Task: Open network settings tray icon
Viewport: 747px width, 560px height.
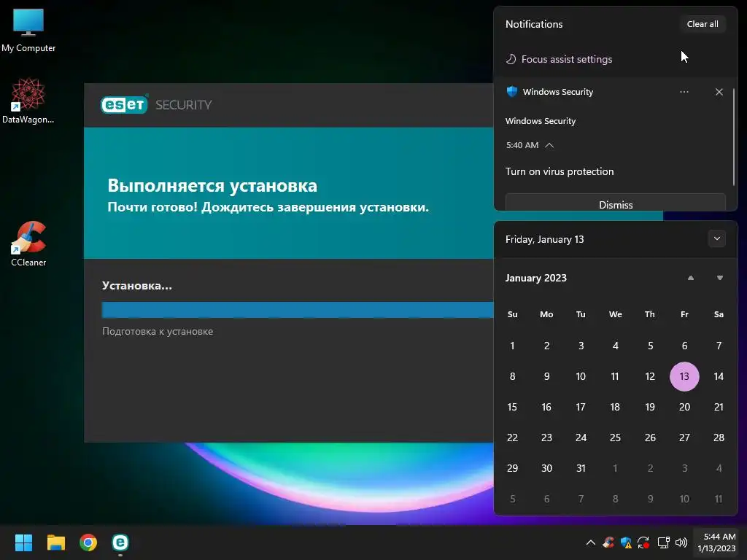Action: tap(663, 542)
